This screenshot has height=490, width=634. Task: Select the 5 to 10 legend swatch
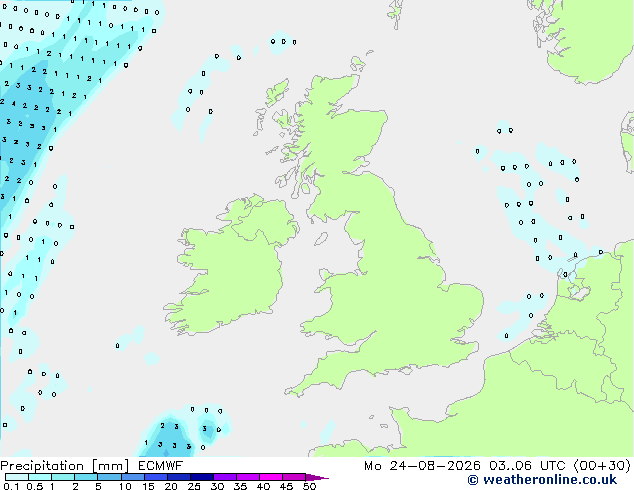click(x=109, y=477)
